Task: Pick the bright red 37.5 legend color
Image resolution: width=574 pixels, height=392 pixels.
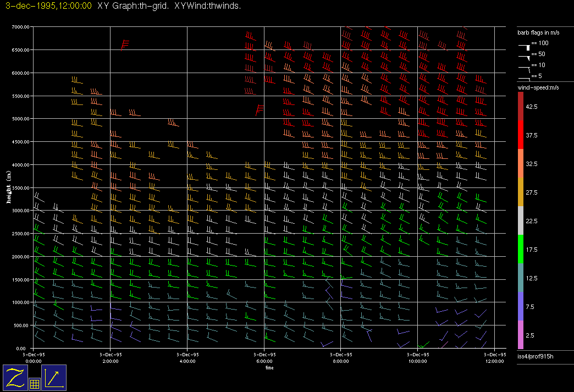Action: click(521, 134)
